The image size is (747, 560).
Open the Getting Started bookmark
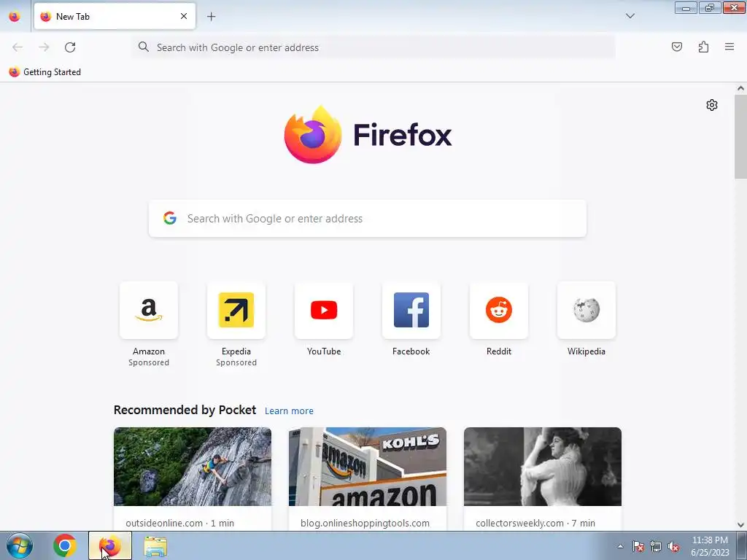coord(44,72)
